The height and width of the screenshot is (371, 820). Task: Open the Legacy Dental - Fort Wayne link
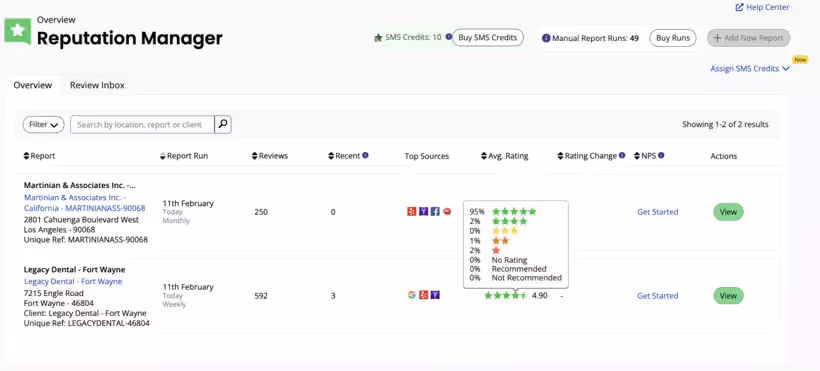[x=73, y=282]
